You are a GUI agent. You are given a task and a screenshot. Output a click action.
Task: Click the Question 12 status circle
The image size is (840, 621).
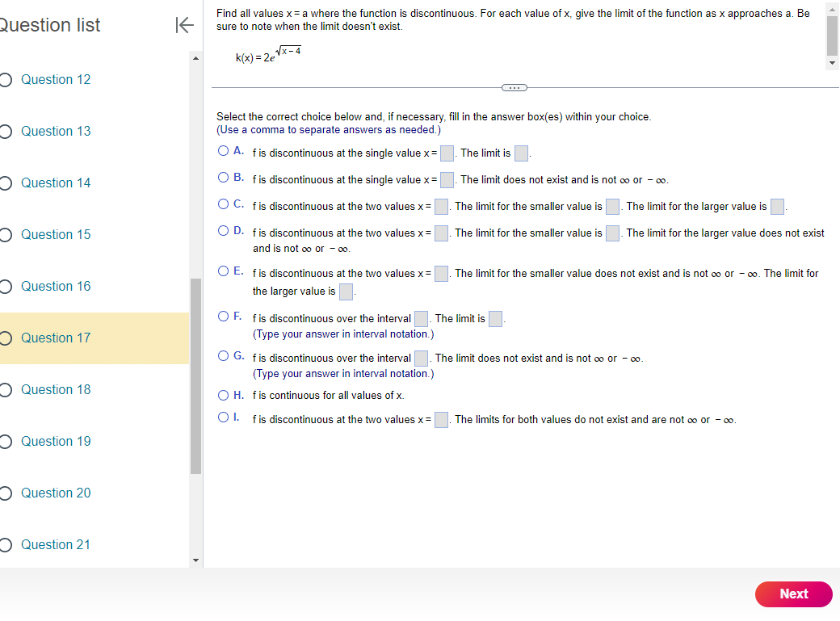click(x=6, y=80)
